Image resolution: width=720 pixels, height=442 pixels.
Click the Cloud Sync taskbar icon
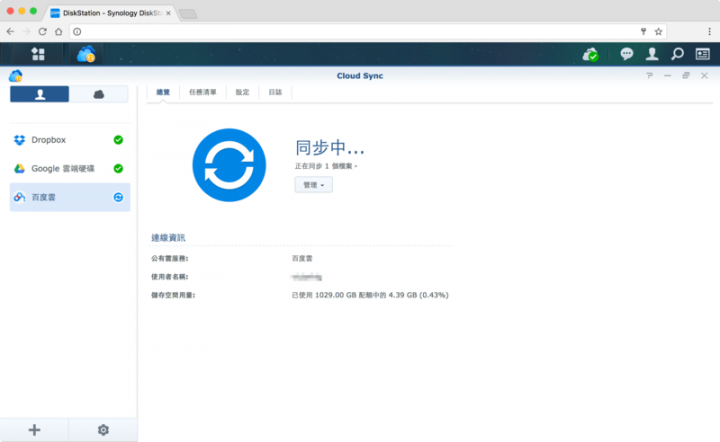[x=86, y=54]
